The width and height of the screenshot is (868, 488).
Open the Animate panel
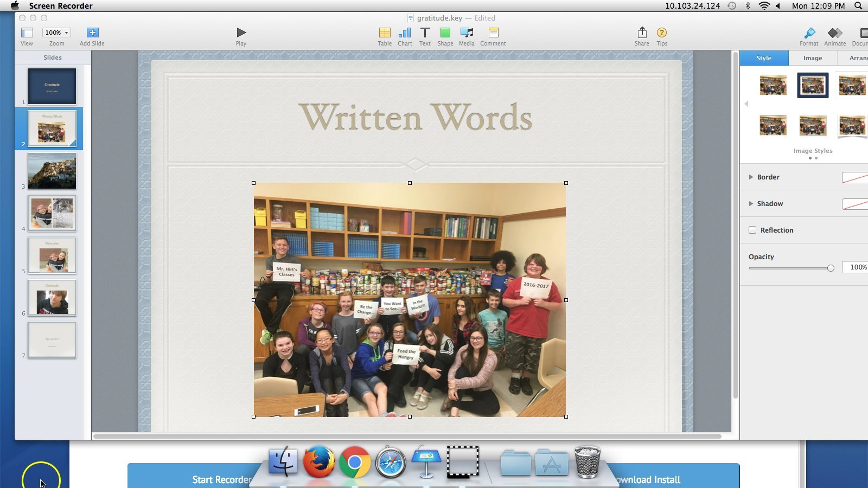[x=834, y=34]
